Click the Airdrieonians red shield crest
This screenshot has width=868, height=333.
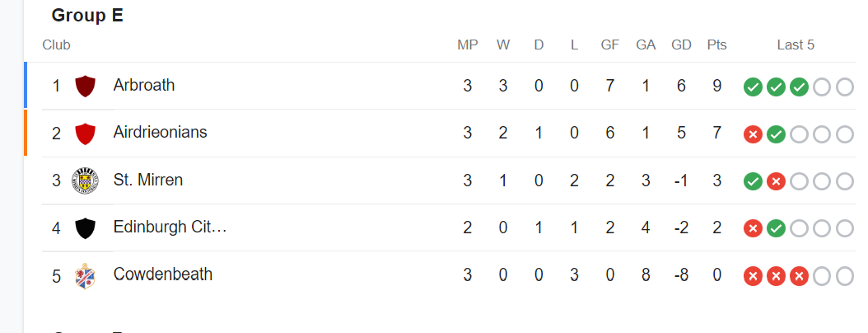pos(86,134)
